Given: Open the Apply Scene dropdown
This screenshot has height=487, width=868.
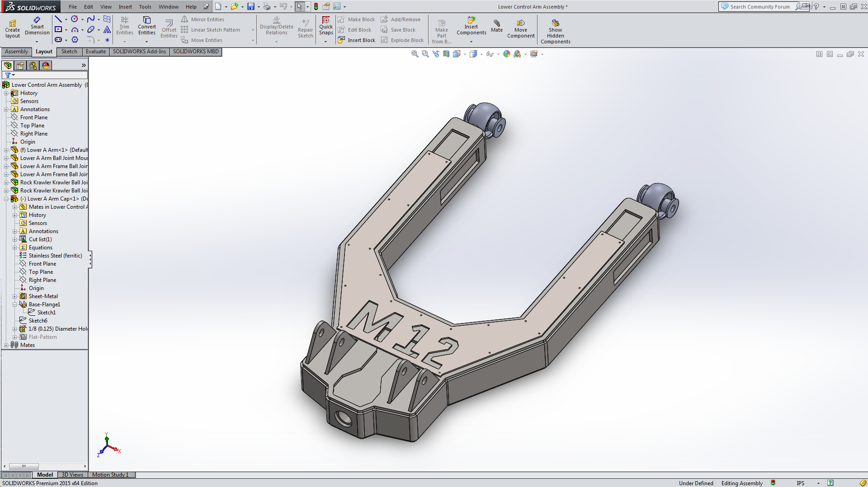Looking at the screenshot, I should pos(525,54).
